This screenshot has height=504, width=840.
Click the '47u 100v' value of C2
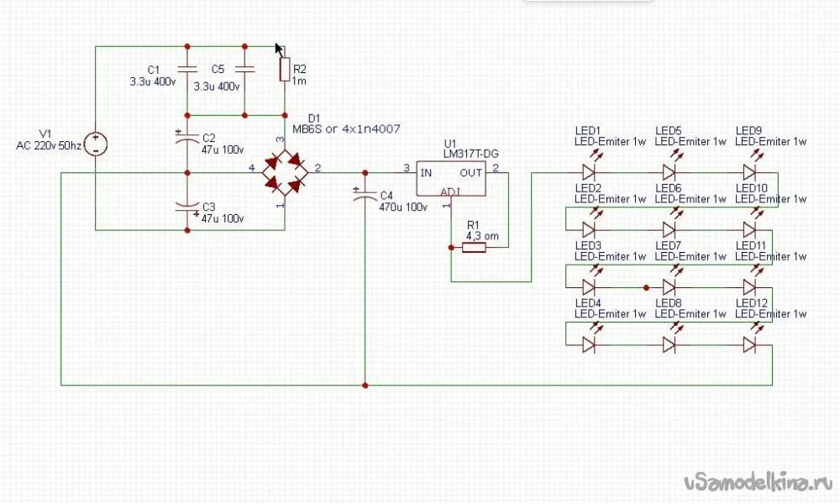click(223, 150)
